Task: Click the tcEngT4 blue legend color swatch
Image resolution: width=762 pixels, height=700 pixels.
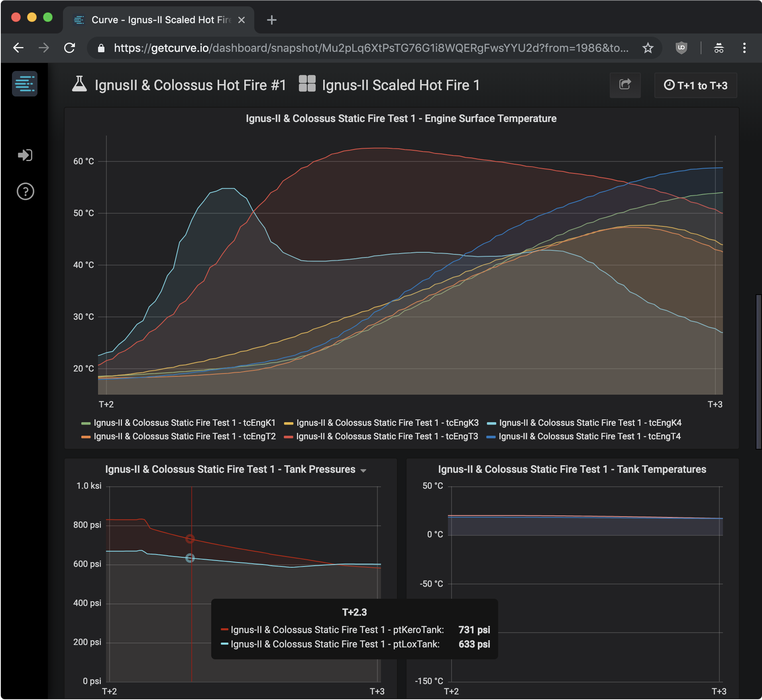Action: (491, 437)
